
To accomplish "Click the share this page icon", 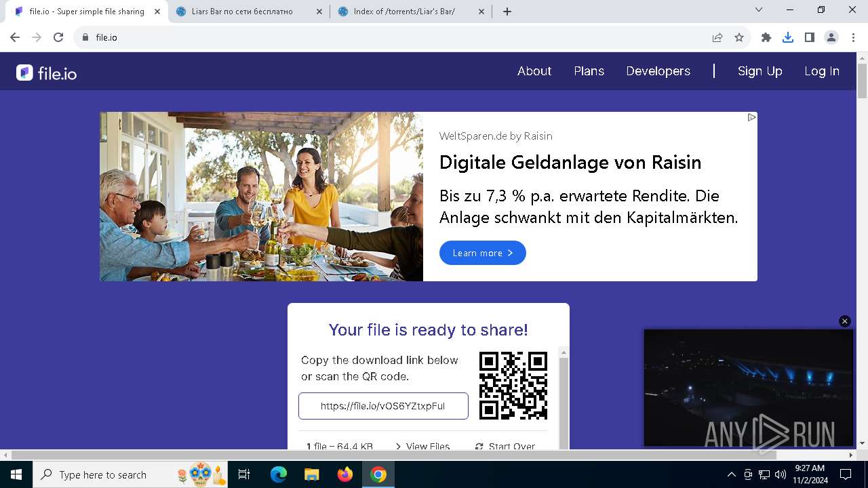I will click(x=717, y=37).
